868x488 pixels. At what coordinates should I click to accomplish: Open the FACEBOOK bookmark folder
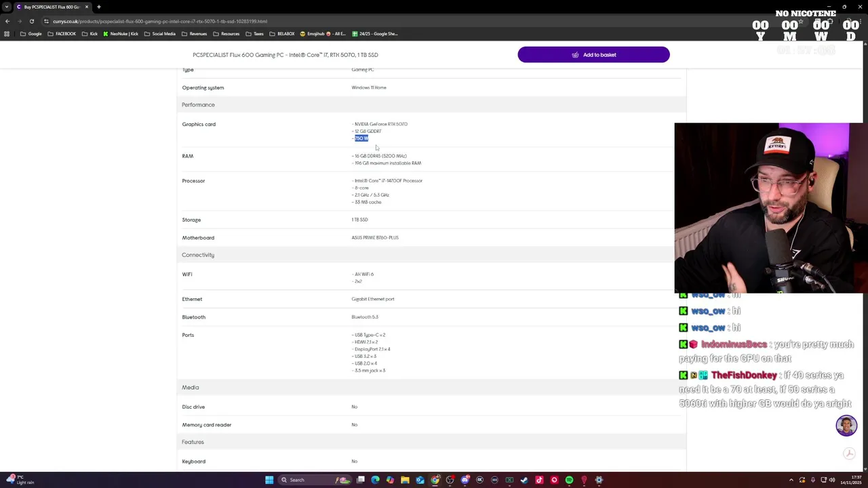point(62,34)
